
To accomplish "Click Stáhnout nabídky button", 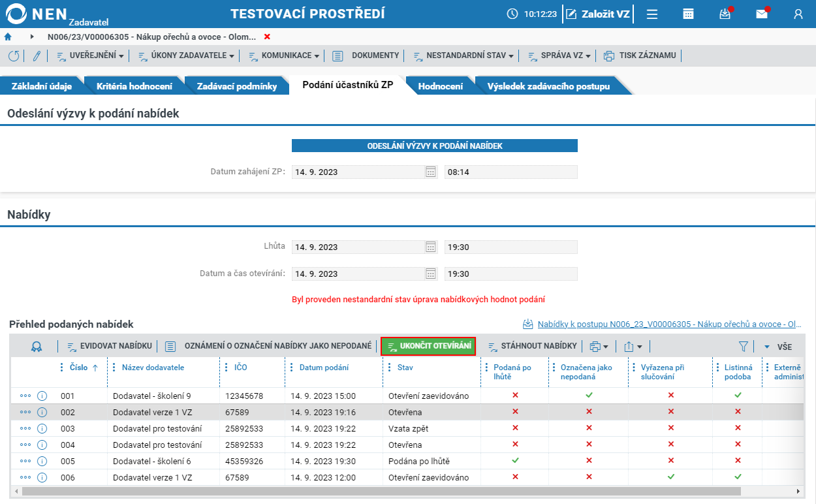I will click(x=532, y=346).
